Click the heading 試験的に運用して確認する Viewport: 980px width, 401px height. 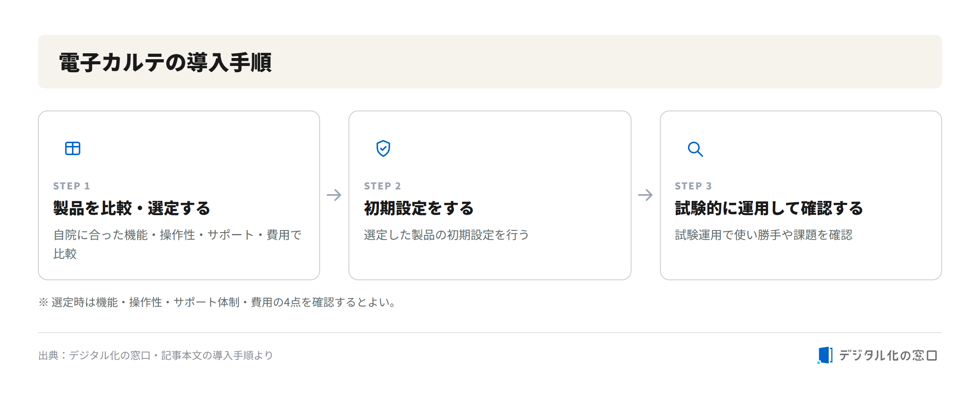[769, 208]
